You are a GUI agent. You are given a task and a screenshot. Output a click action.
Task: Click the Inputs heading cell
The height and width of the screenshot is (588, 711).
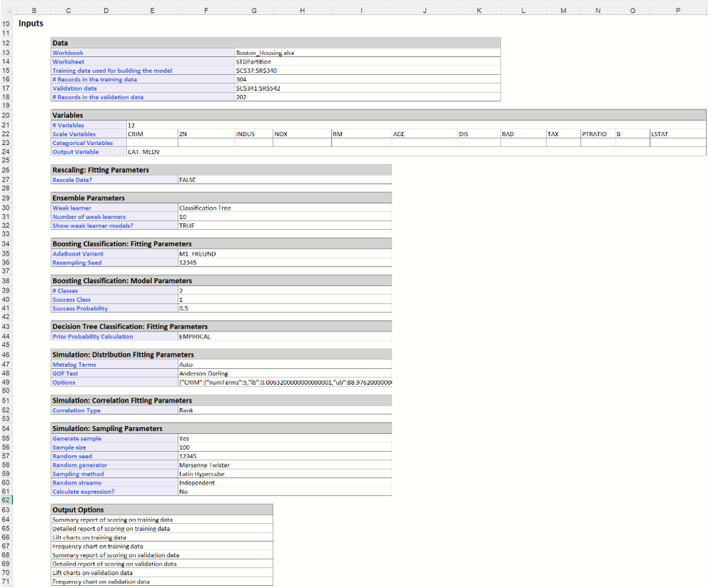point(31,24)
